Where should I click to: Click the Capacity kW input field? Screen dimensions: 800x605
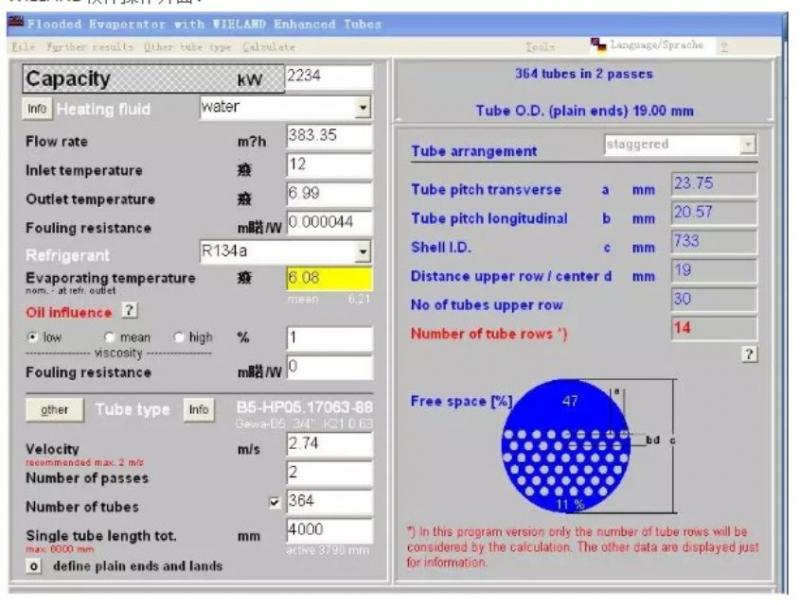click(x=329, y=78)
